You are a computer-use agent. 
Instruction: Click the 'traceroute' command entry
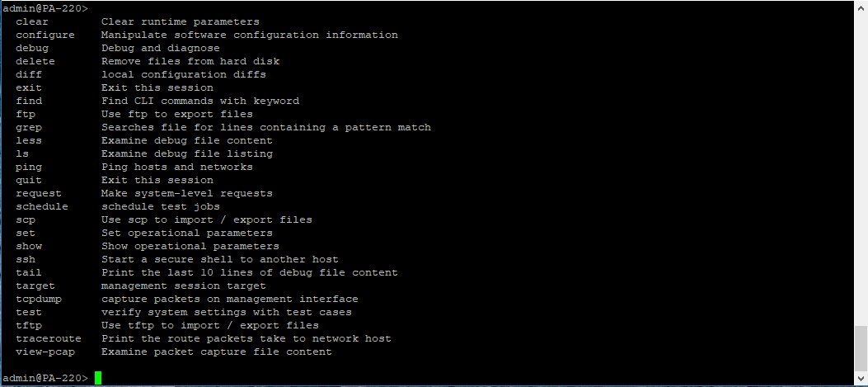click(48, 339)
